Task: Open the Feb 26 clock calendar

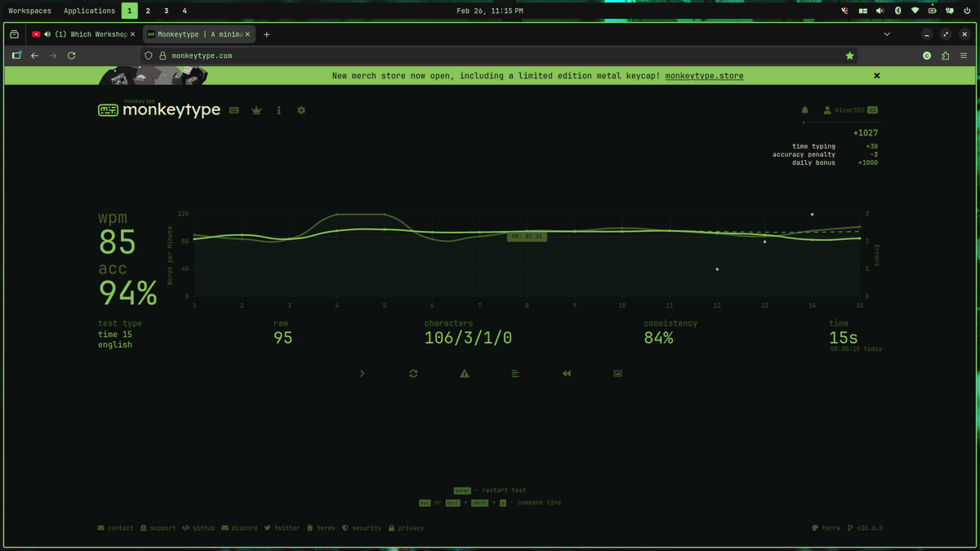Action: (x=490, y=11)
